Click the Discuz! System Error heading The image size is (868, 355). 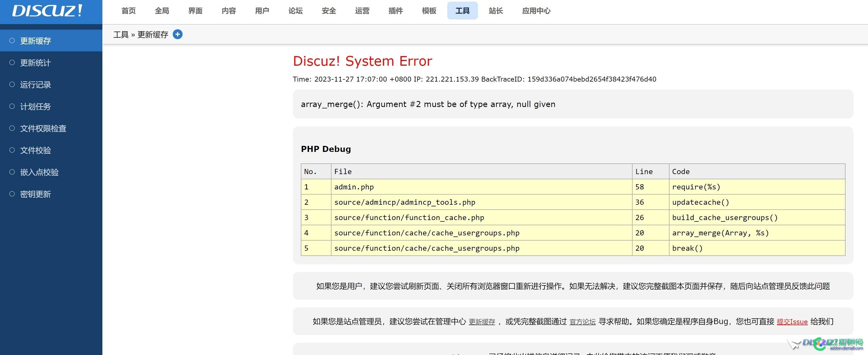pyautogui.click(x=363, y=61)
